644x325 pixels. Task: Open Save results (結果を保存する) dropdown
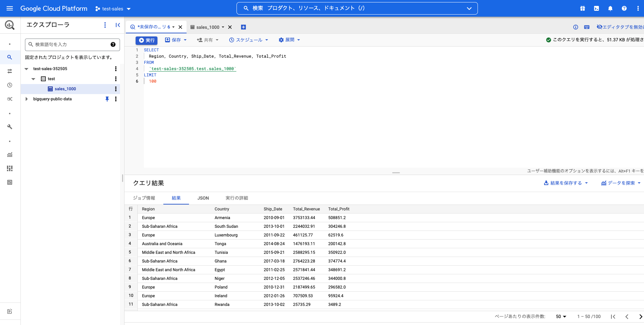[566, 183]
